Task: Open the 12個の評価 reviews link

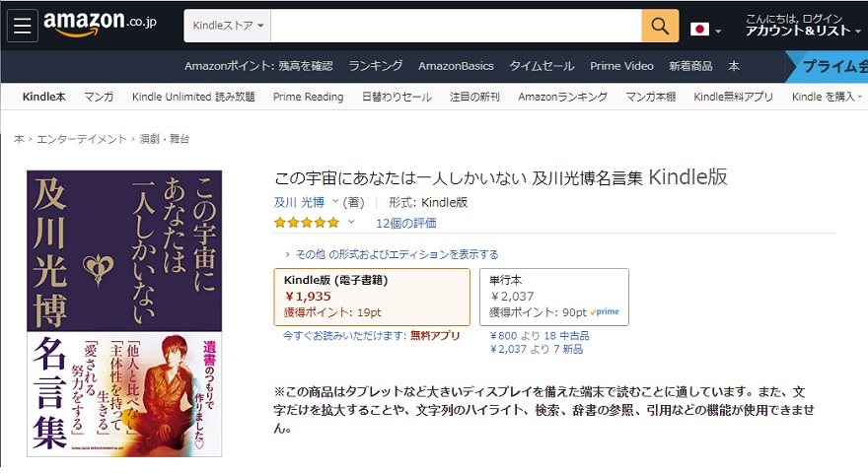Action: 405,224
